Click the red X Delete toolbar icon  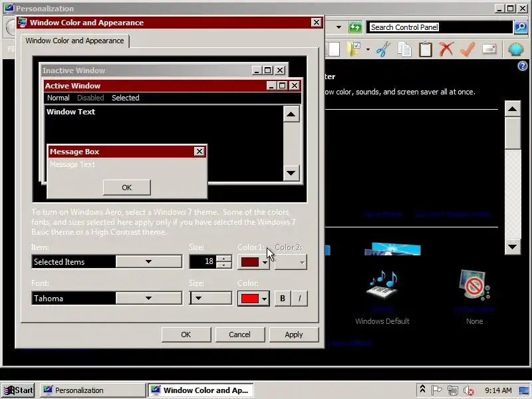(446, 49)
